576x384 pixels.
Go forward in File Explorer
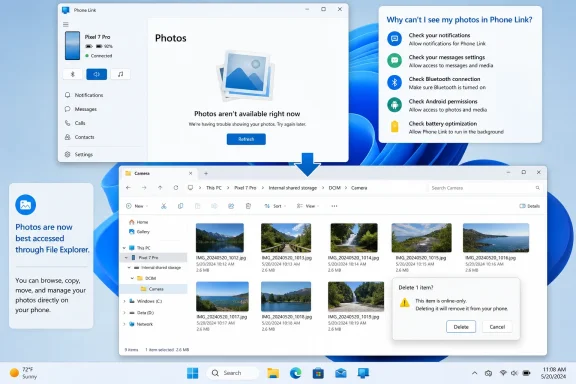tap(144, 188)
